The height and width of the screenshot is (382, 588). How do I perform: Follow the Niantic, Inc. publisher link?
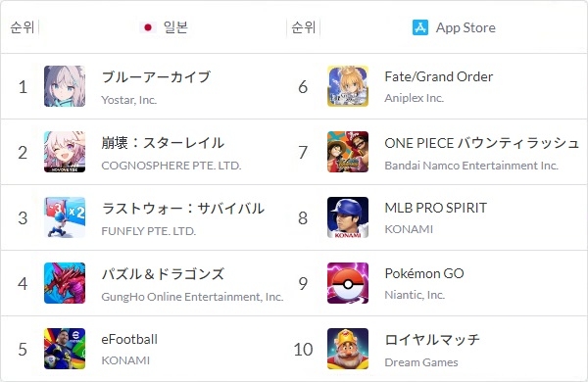click(x=415, y=295)
